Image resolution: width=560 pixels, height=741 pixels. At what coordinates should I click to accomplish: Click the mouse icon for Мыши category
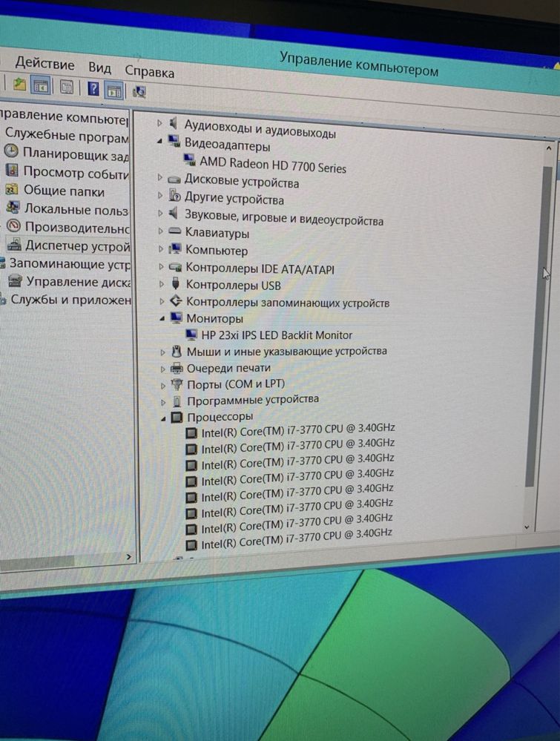coord(177,351)
